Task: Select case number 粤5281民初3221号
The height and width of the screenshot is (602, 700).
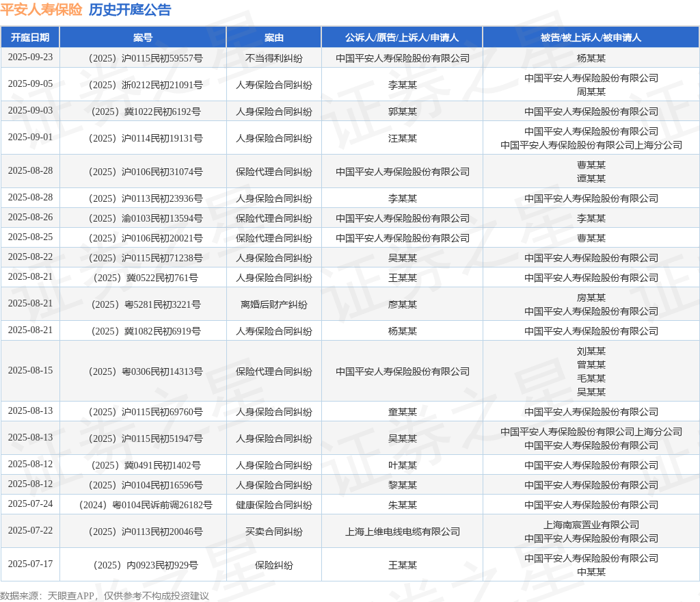Action: click(146, 304)
